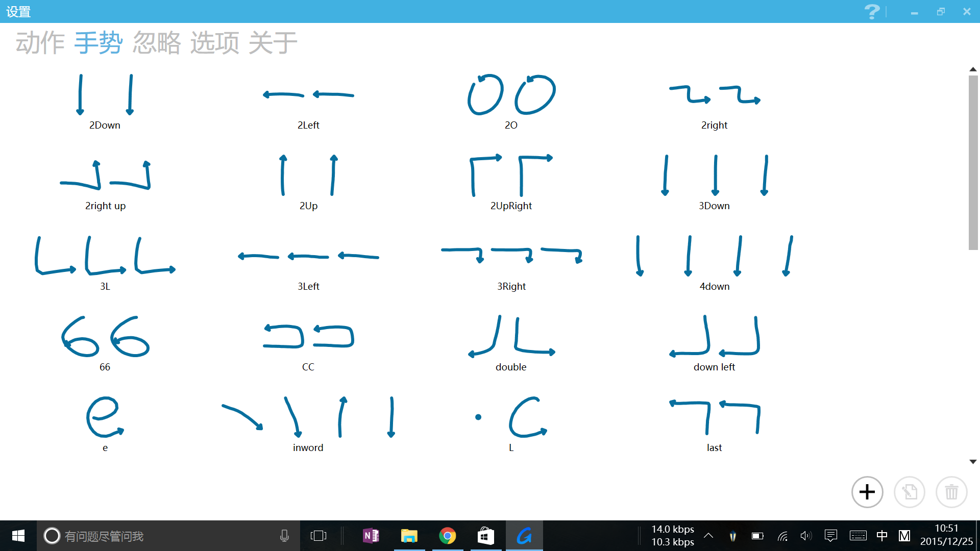Screen dimensions: 980x551
Task: Select the CC gesture thumbnail
Action: 308,337
